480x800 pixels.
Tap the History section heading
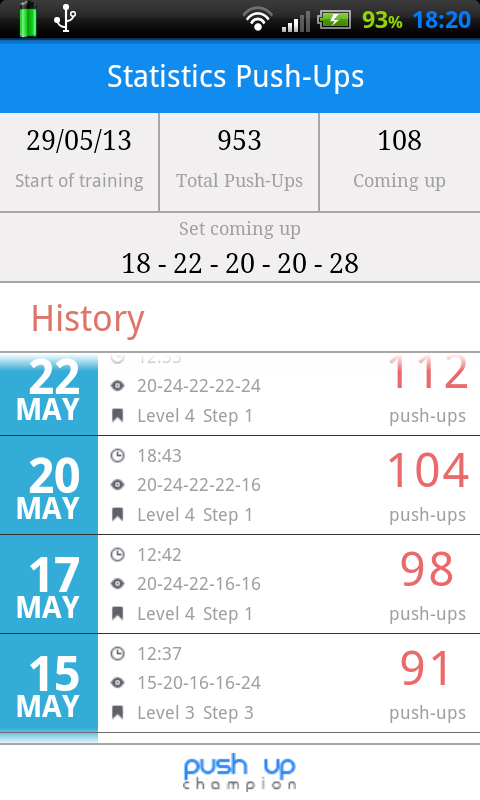[88, 319]
